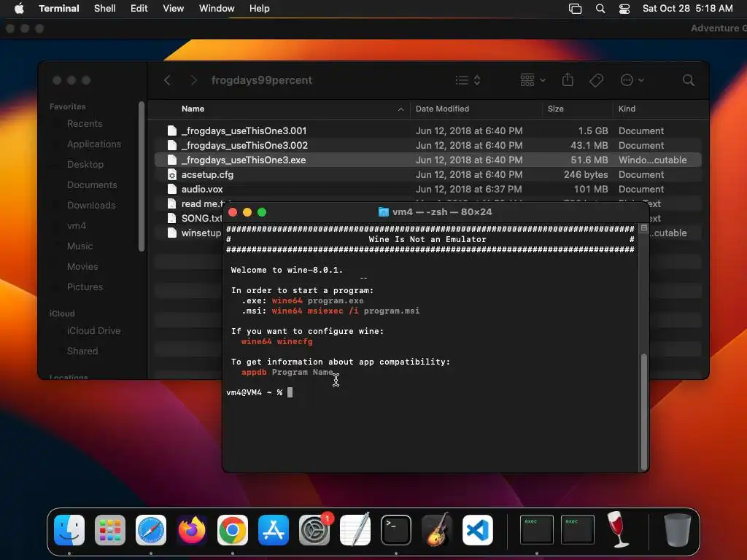Open TextEdit from the Dock

(x=355, y=530)
